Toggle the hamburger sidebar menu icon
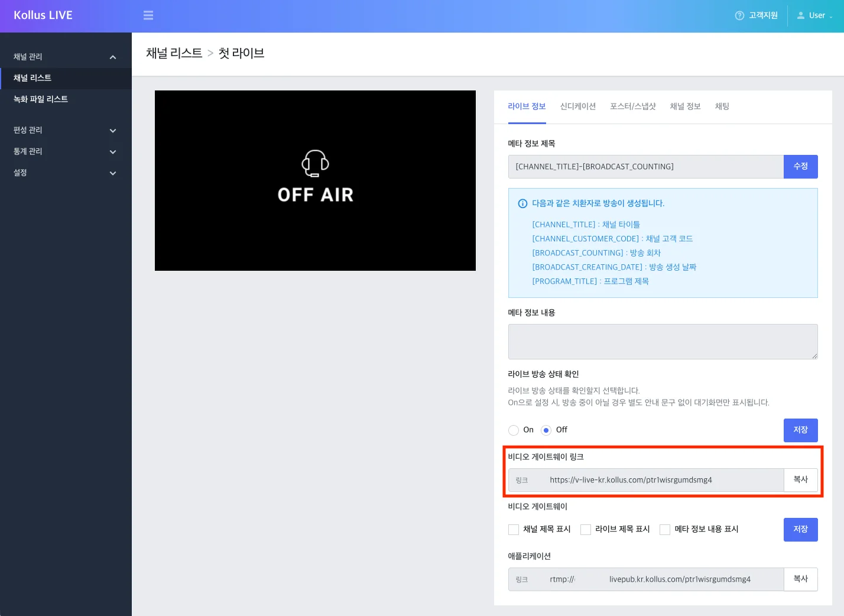This screenshot has height=616, width=844. (148, 15)
